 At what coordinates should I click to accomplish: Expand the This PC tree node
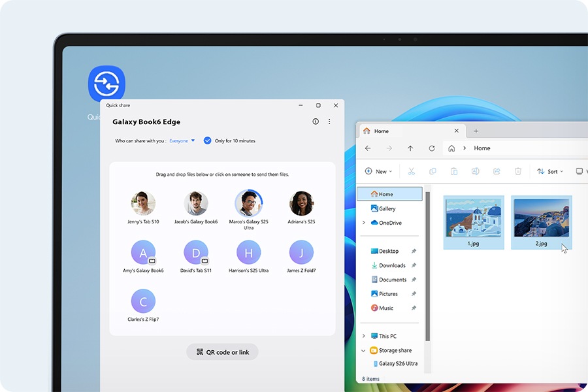tap(363, 336)
